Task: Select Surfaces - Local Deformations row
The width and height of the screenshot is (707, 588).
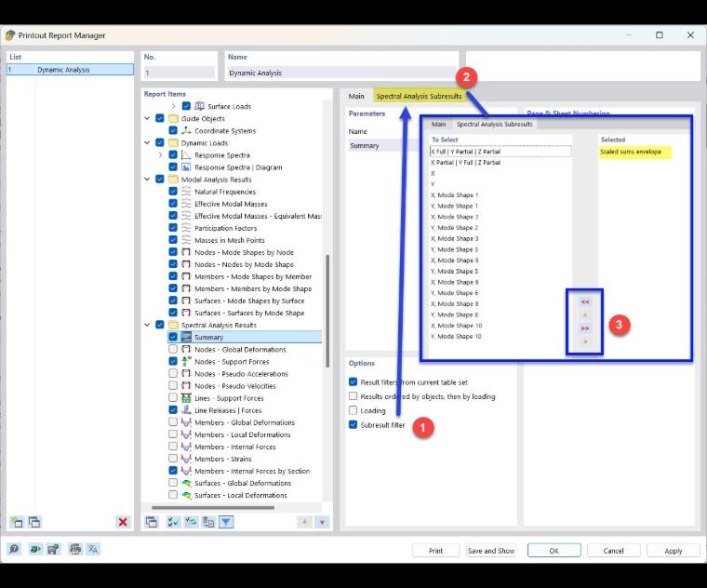Action: (x=241, y=495)
